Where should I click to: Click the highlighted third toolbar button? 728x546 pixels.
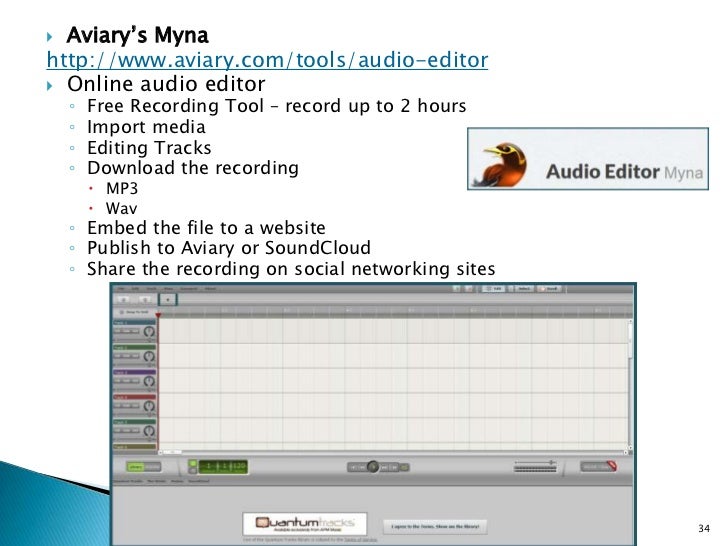168,299
